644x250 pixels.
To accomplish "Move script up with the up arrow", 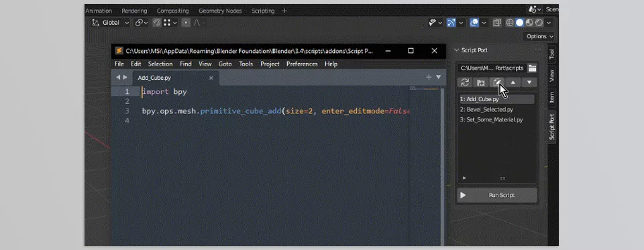I will (x=513, y=82).
